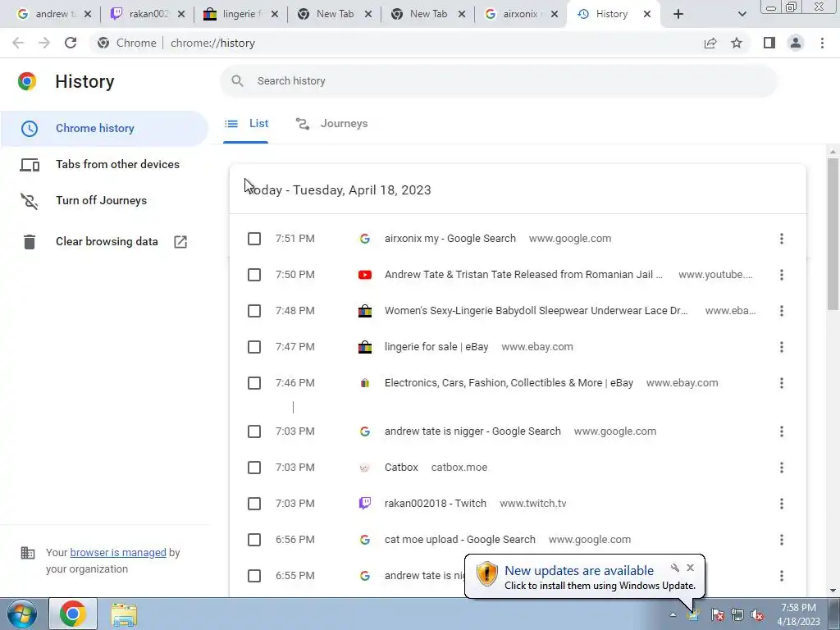840x630 pixels.
Task: Click Chrome icon in the taskbar
Action: click(x=73, y=614)
